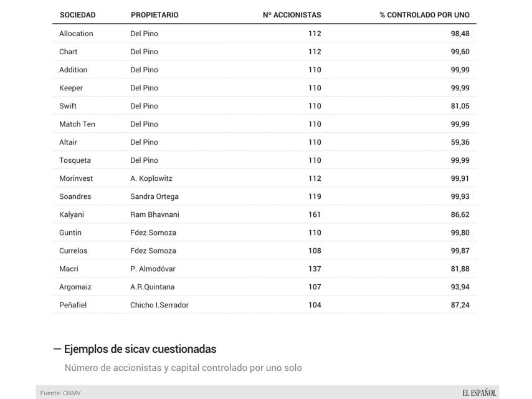Click the EL ESPAÑOL logo
Screen dimensions: 532x399
[479, 393]
